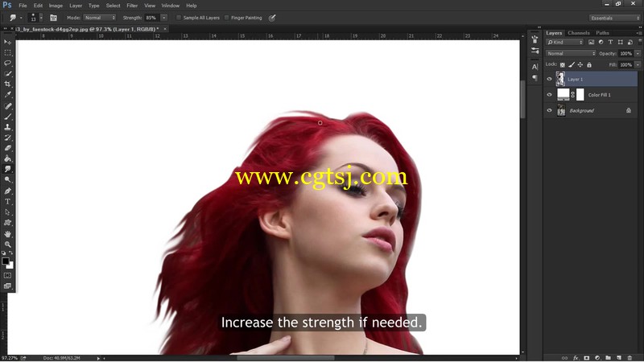Open the Character side panel icon
The height and width of the screenshot is (362, 644).
tap(535, 67)
